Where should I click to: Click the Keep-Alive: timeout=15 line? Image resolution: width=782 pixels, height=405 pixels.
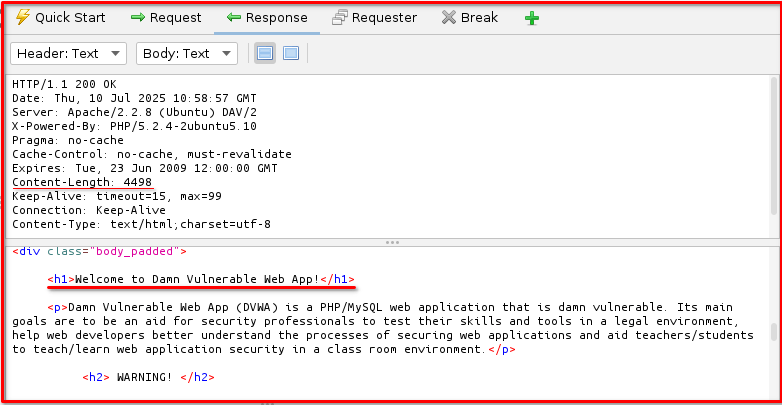click(117, 196)
